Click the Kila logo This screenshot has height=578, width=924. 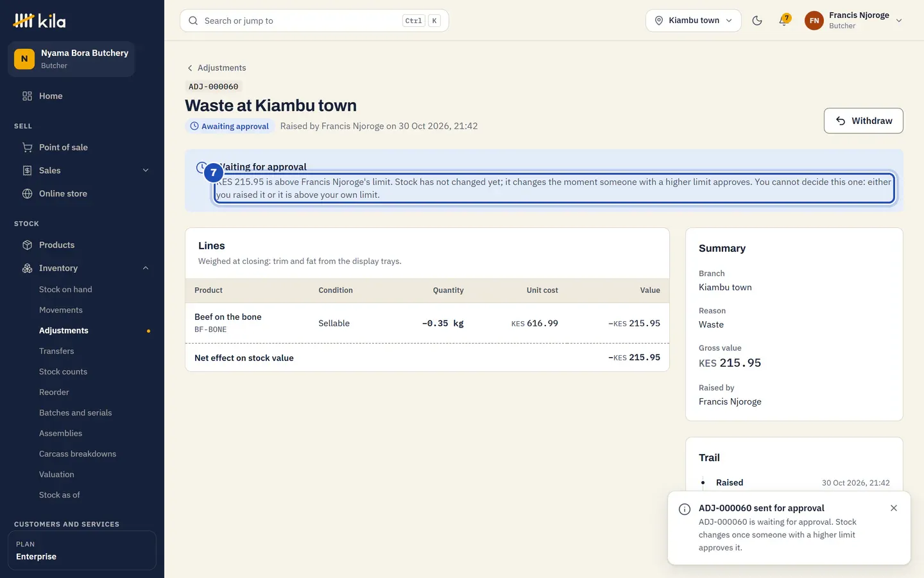(40, 21)
